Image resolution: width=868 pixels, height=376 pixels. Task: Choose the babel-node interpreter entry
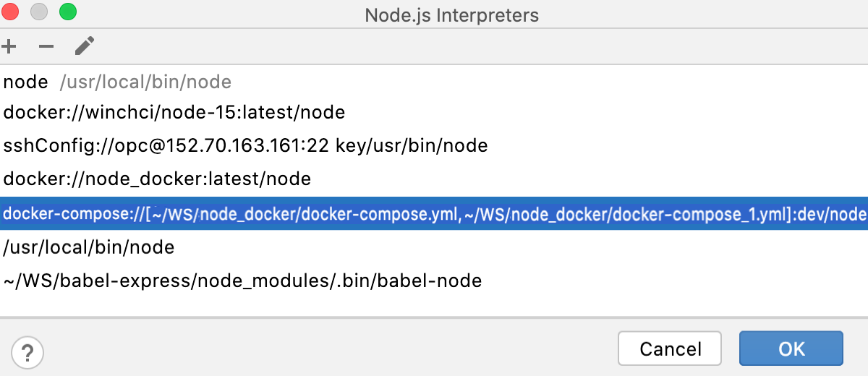click(242, 281)
